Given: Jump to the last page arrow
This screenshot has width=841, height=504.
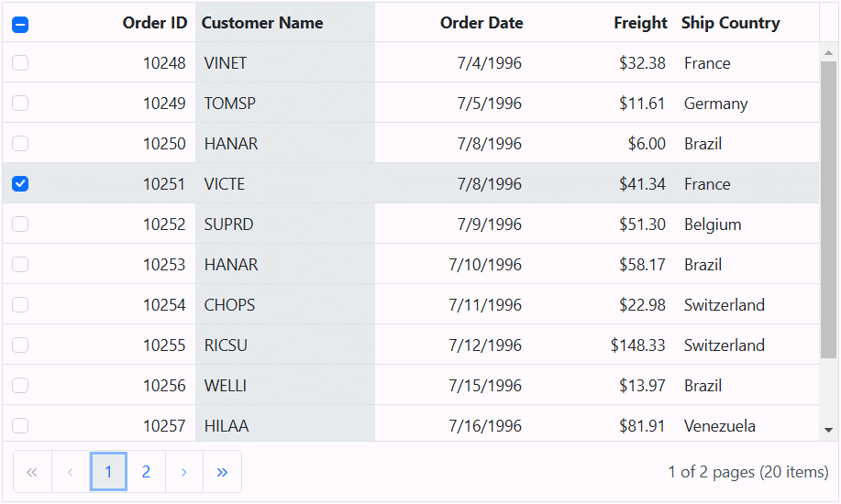Looking at the screenshot, I should click(x=222, y=472).
